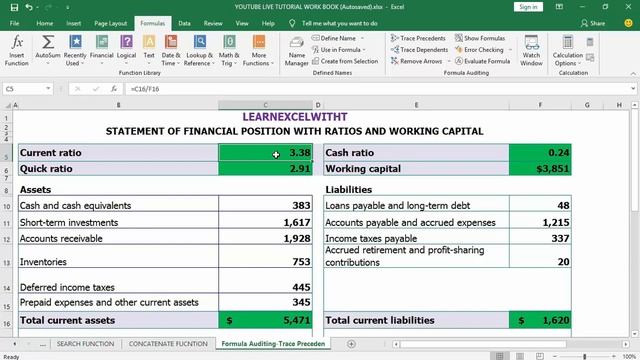Expand the formula bar
The image size is (640, 360).
click(x=633, y=89)
